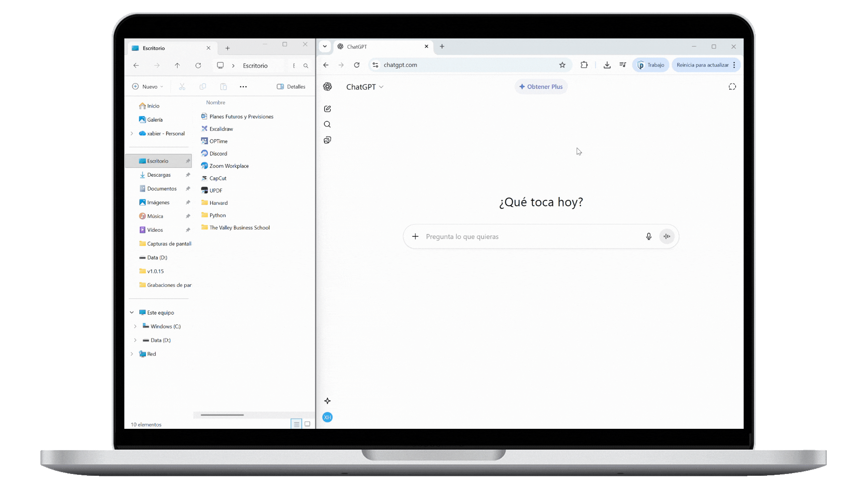Bookmark the page with the star icon
Viewport: 868px width, 488px height.
pyautogui.click(x=562, y=65)
